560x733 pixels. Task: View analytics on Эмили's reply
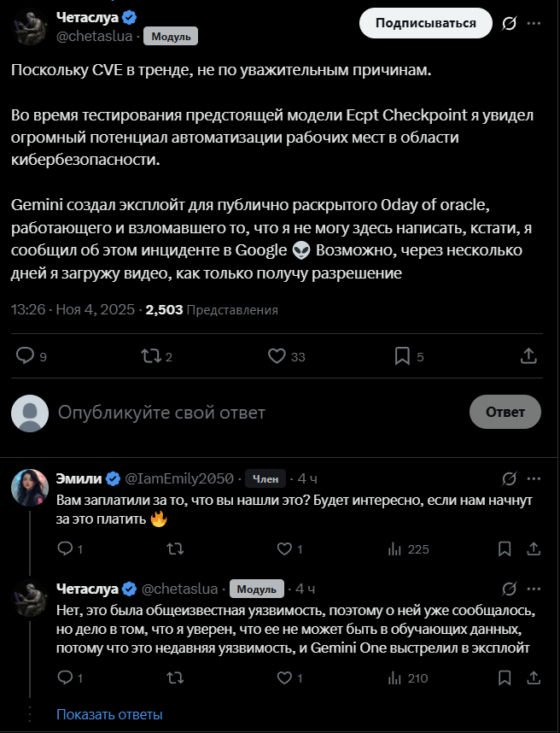pyautogui.click(x=395, y=548)
